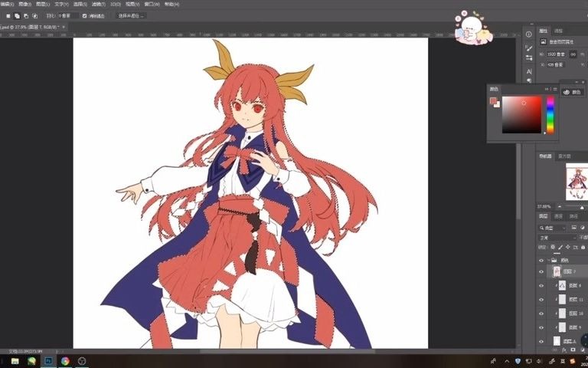Open the 选择(S) menu
Screen dimensions: 588x368
tap(80, 4)
